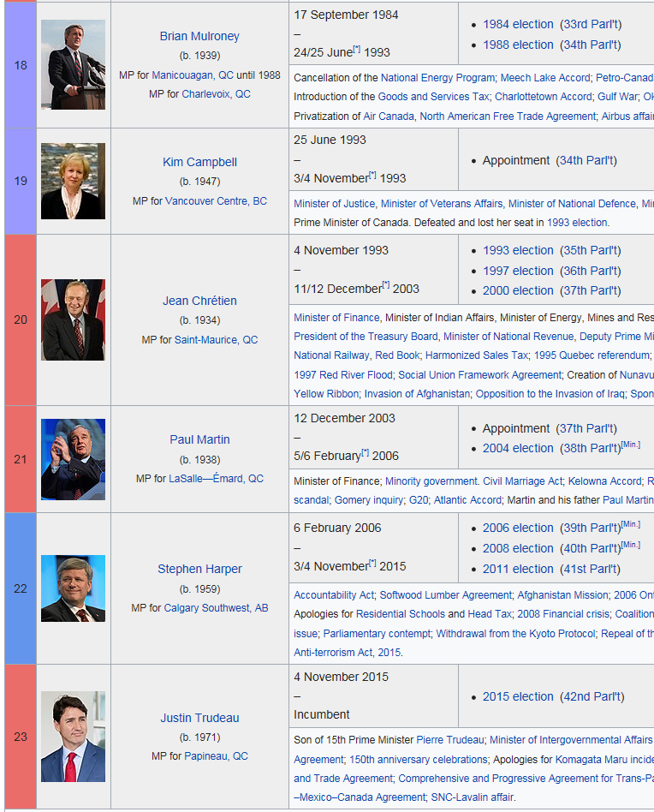Click the Min. footnote beside 2004 election

tap(632, 444)
